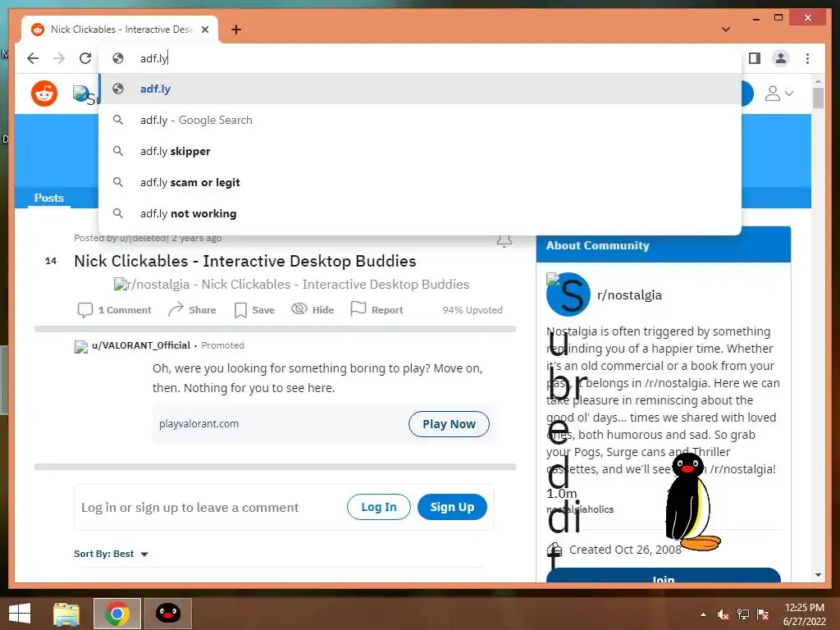
Task: Choose the 'adf.ly skipper' suggestion
Action: click(x=420, y=151)
